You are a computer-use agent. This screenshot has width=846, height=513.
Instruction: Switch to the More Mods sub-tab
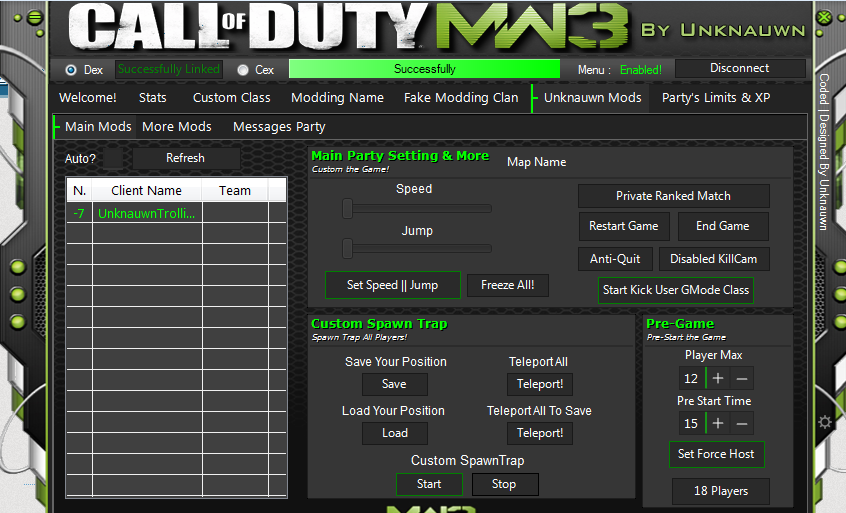(x=177, y=127)
